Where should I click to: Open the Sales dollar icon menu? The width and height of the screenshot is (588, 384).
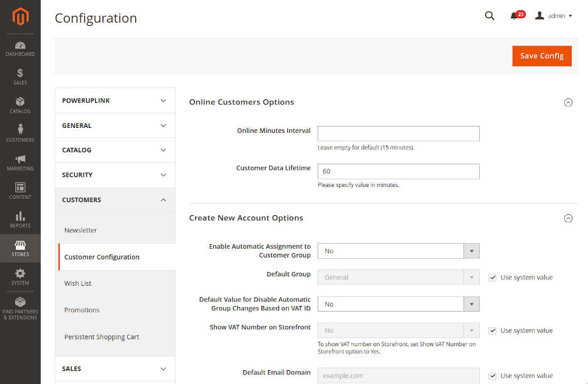[x=20, y=77]
